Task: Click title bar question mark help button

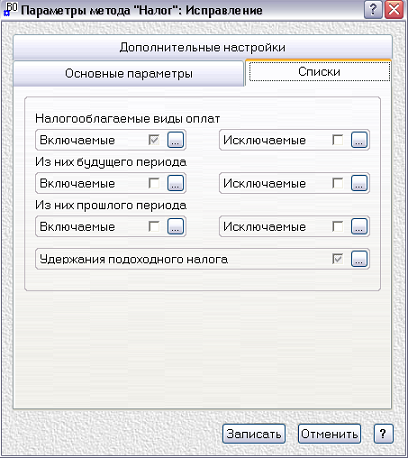Action: pos(373,10)
